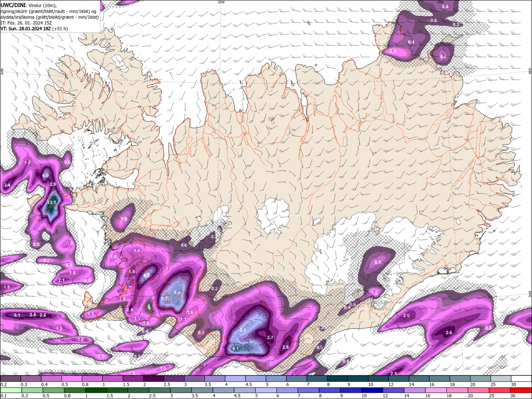
Task: Click the 3.1 value label on the map
Action: tap(17, 315)
